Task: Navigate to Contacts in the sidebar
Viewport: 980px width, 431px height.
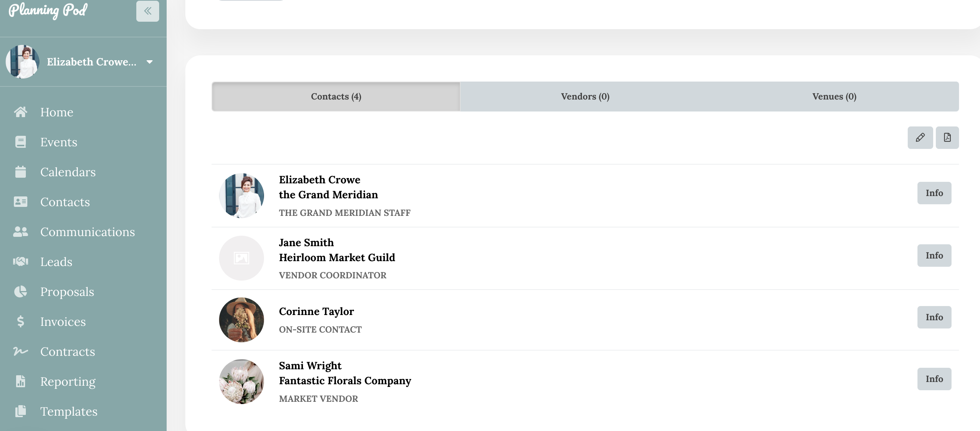Action: (x=65, y=202)
